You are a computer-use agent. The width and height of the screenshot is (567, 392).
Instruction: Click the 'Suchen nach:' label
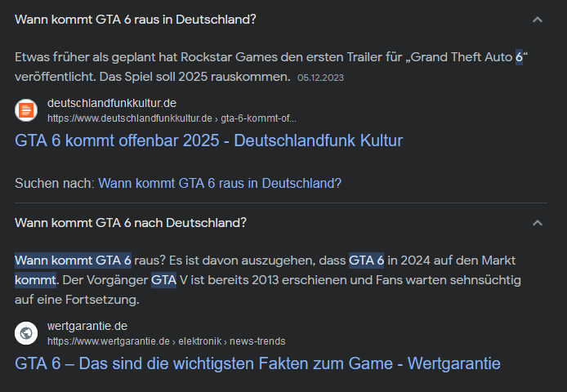coord(55,184)
